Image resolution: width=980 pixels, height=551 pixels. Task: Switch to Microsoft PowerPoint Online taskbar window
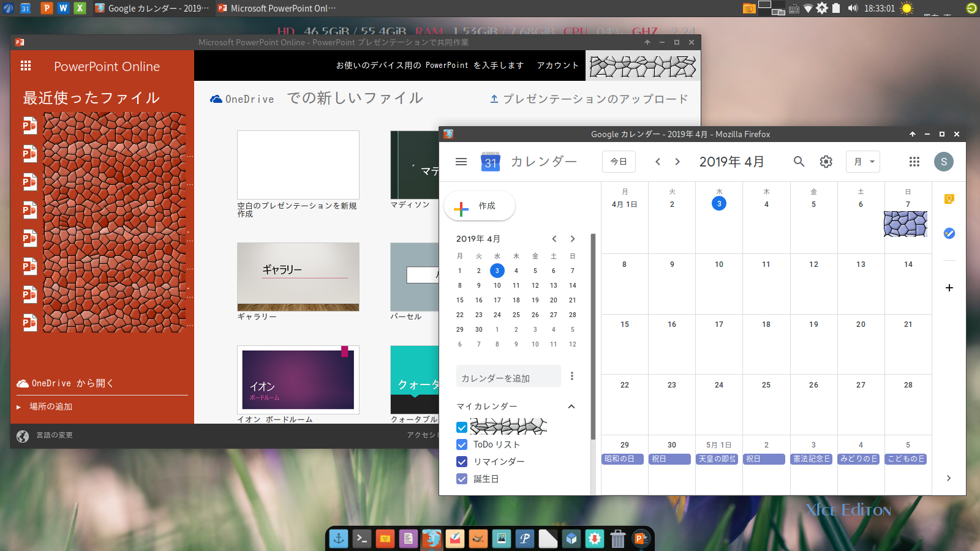click(277, 8)
